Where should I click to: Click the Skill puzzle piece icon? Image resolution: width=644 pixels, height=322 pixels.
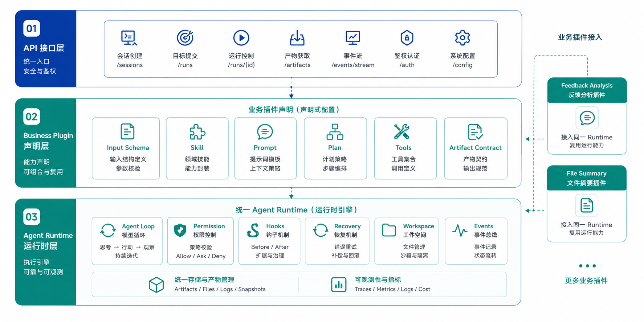point(197,132)
